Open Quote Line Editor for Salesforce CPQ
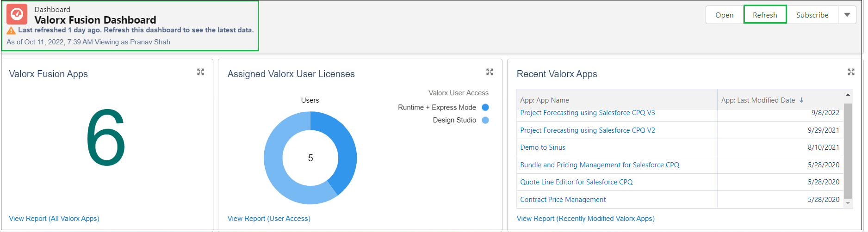Screen dimensions: 868x232 pos(577,182)
